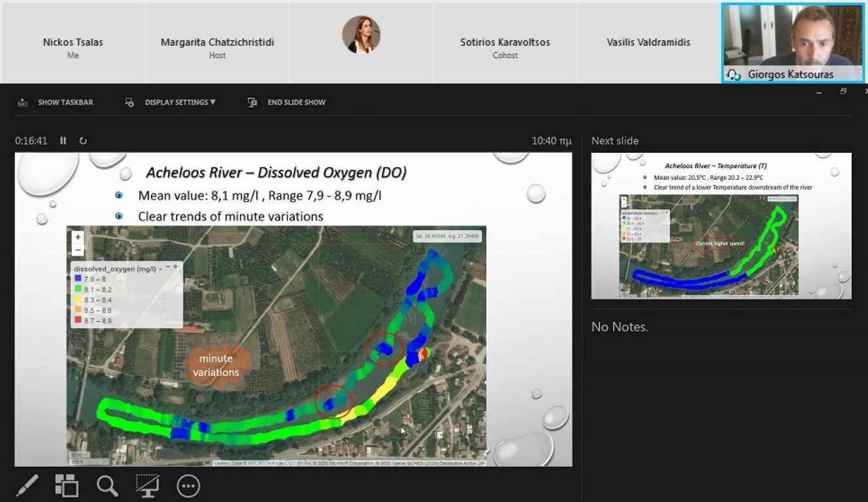Image resolution: width=868 pixels, height=502 pixels.
Task: Select the pen and laser pointer tool
Action: tap(27, 486)
